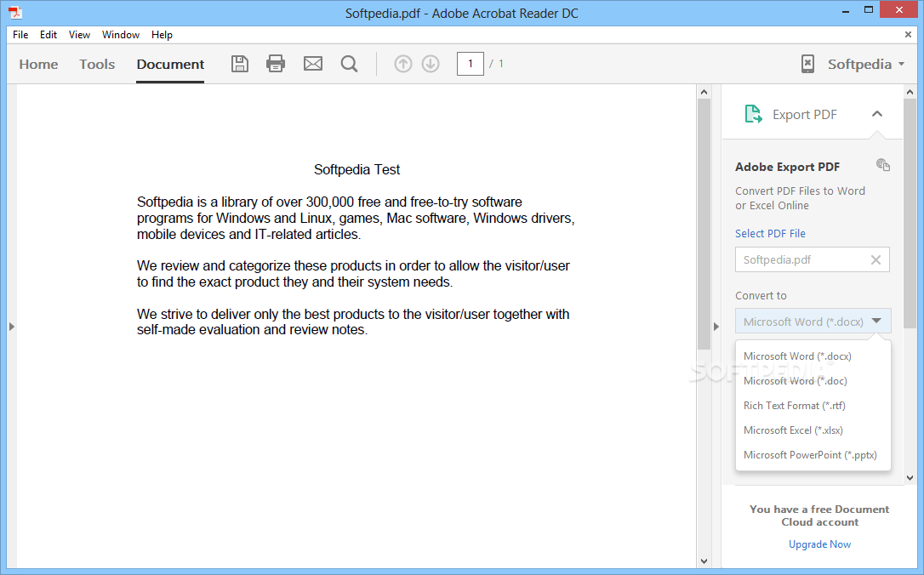Minimize the Acrobat Reader window
Image resolution: width=924 pixels, height=575 pixels.
pos(846,11)
